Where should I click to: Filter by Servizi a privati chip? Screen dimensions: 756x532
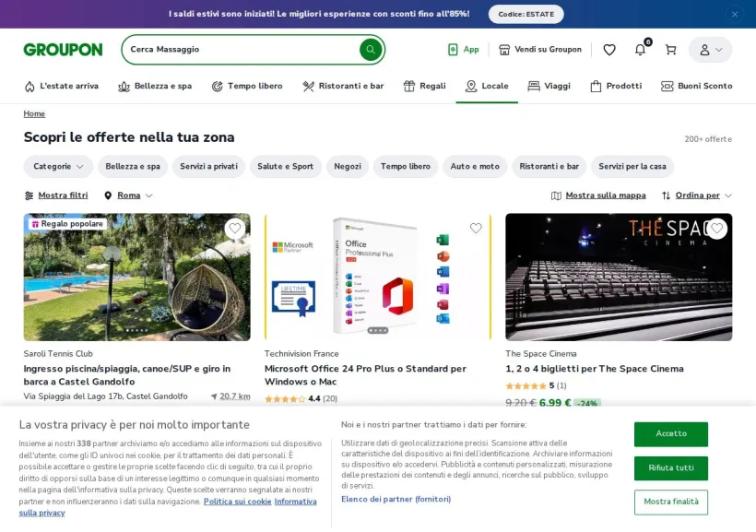pyautogui.click(x=208, y=166)
